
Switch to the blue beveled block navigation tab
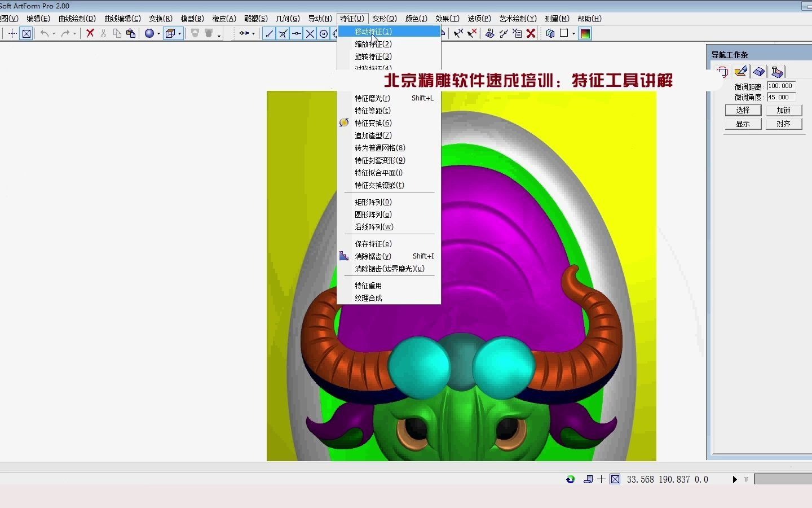point(759,71)
